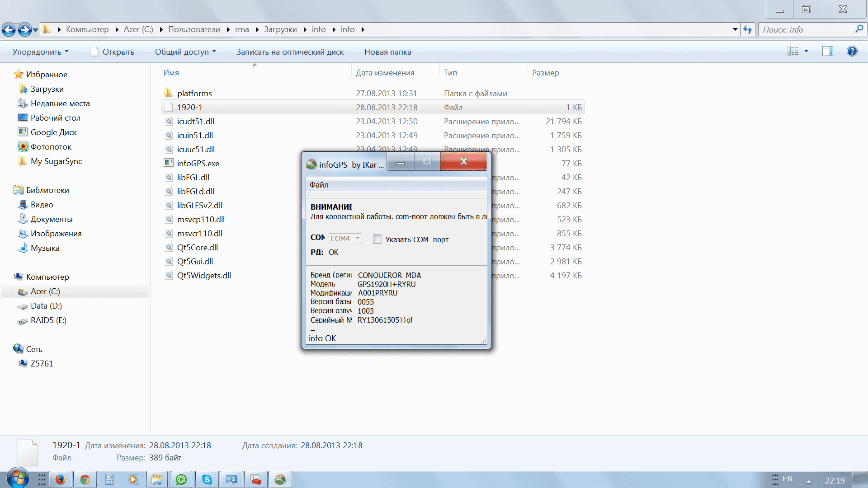The height and width of the screenshot is (488, 868).
Task: Click 'Записать на оптический диск' button
Action: coord(290,52)
